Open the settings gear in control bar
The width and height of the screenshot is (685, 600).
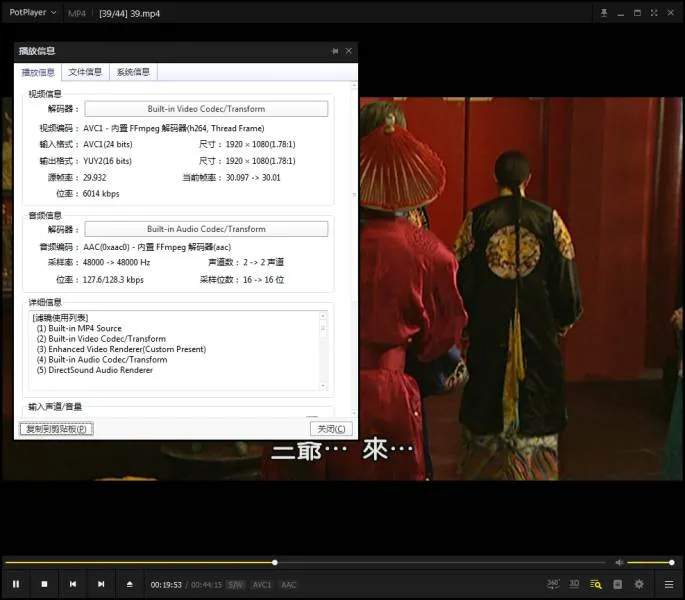(x=639, y=584)
